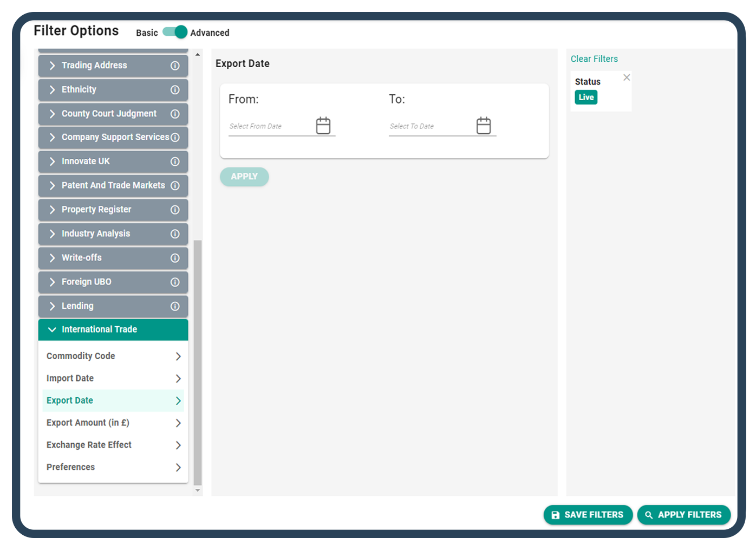The image size is (756, 557).
Task: Expand the Write-offs section
Action: 113,258
